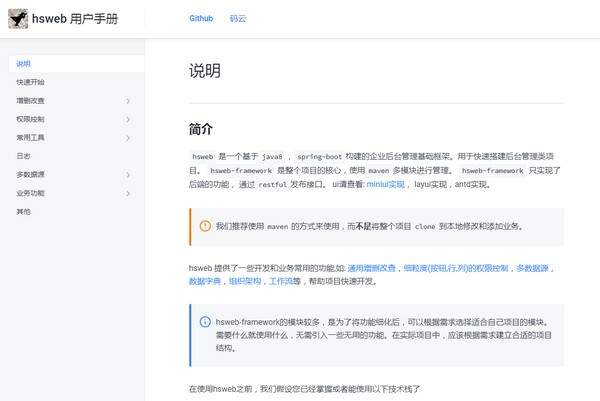Expand the 权限控制 sidebar section chevron
Viewport: 600px width, 401px height.
pos(128,119)
